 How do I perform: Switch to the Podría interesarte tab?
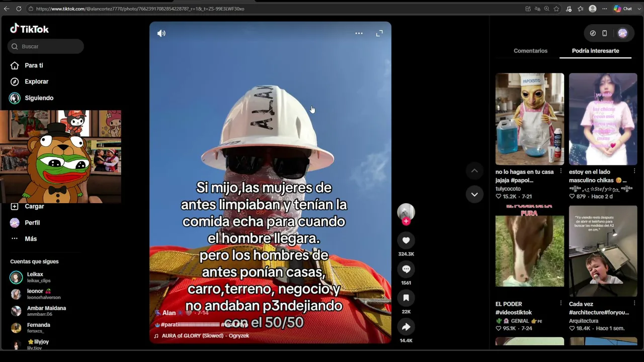pos(595,51)
